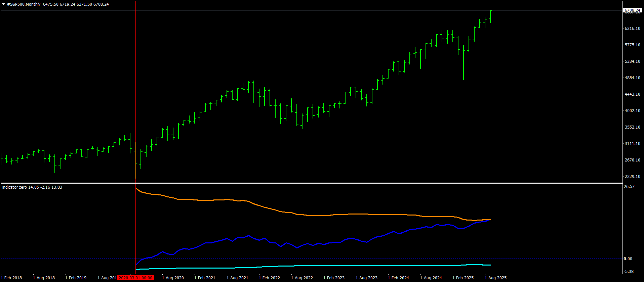Click the 2229.10 price scale label
644x282 pixels.
tap(632, 177)
